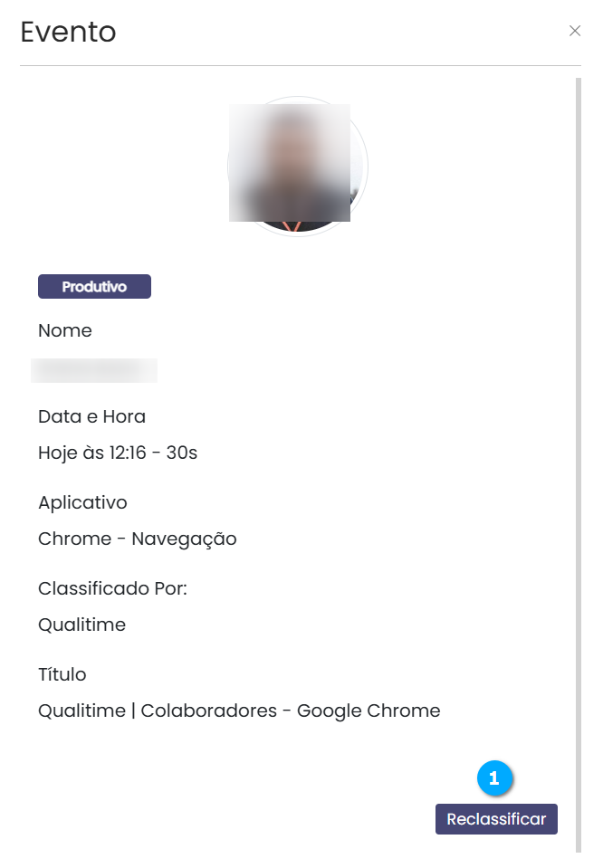This screenshot has height=868, width=603.
Task: Select the Data e Hora label
Action: (x=91, y=417)
